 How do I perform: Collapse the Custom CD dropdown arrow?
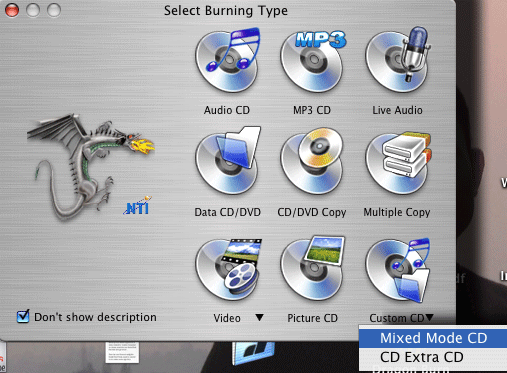coord(430,317)
